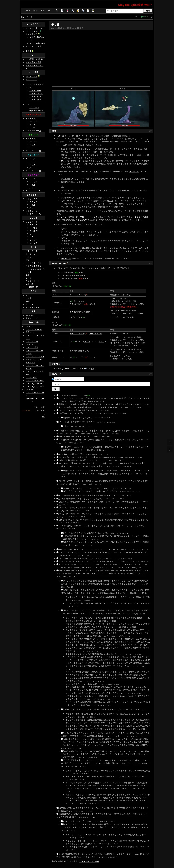Click the ディフェクト sidebar header
Viewport: 174px width, 868px height.
click(x=33, y=155)
